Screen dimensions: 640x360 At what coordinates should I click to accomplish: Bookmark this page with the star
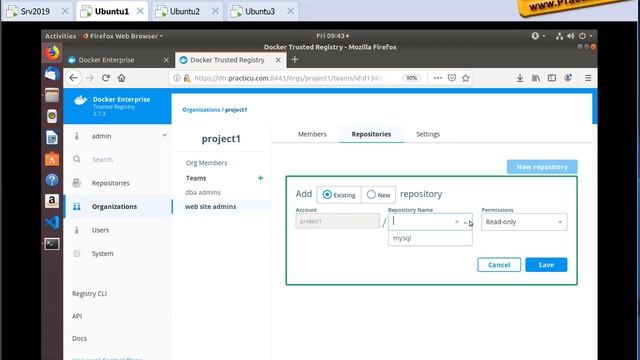click(x=466, y=78)
